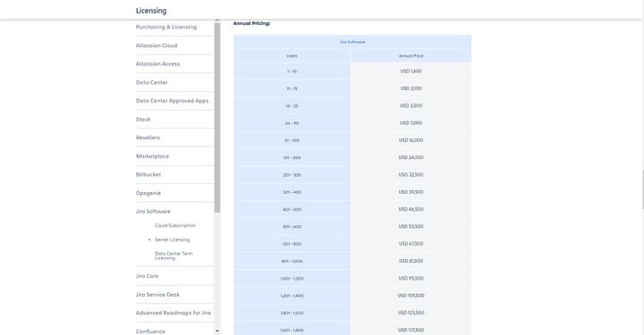644x335 pixels.
Task: Click the 'USD 7,000' price cell
Action: pos(411,123)
